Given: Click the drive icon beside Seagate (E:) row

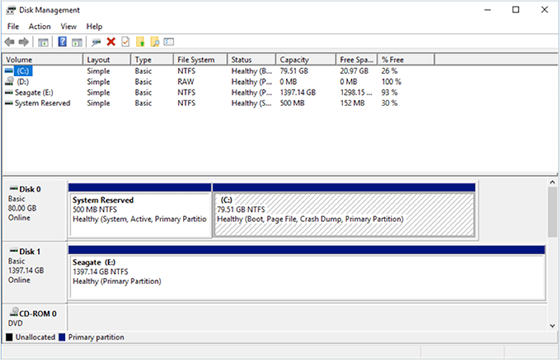Looking at the screenshot, I should (x=9, y=92).
